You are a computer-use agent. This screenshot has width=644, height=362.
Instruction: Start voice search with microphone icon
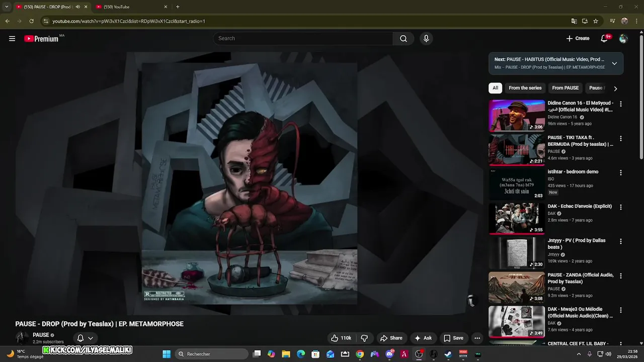click(x=426, y=39)
